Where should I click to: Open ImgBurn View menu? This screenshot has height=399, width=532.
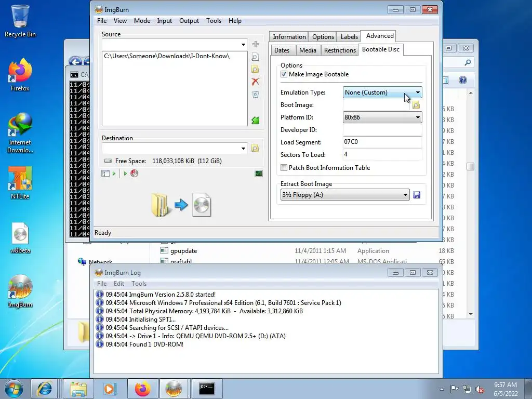pyautogui.click(x=120, y=21)
